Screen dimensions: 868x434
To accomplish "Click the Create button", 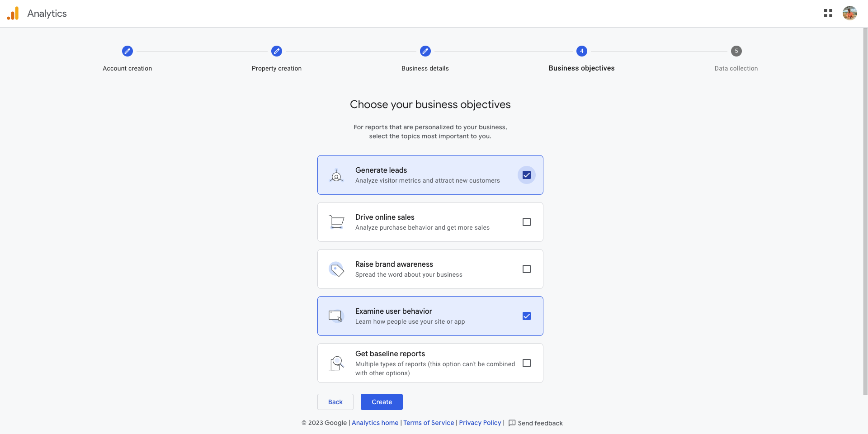I will click(382, 402).
